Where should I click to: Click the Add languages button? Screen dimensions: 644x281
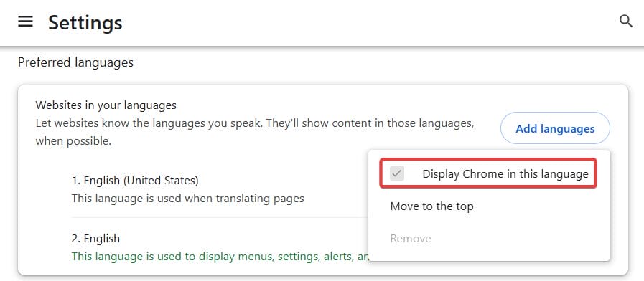coord(555,128)
